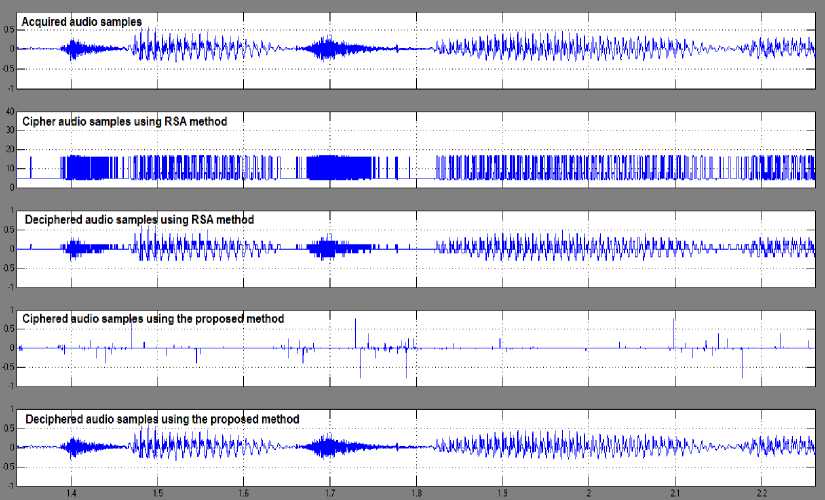The image size is (825, 500).
Task: Click the 20 y-axis label of RSA cipher plot
Action: tap(9, 149)
